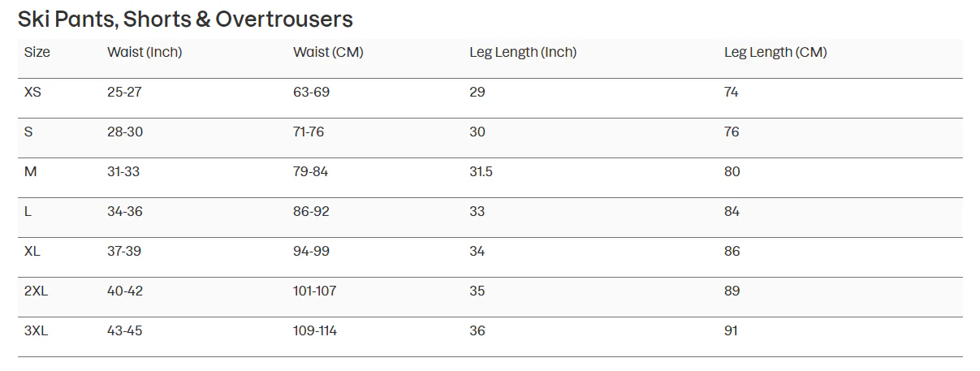Viewport: 980px width, 371px height.
Task: Click the Waist (CM) column header
Action: (328, 53)
